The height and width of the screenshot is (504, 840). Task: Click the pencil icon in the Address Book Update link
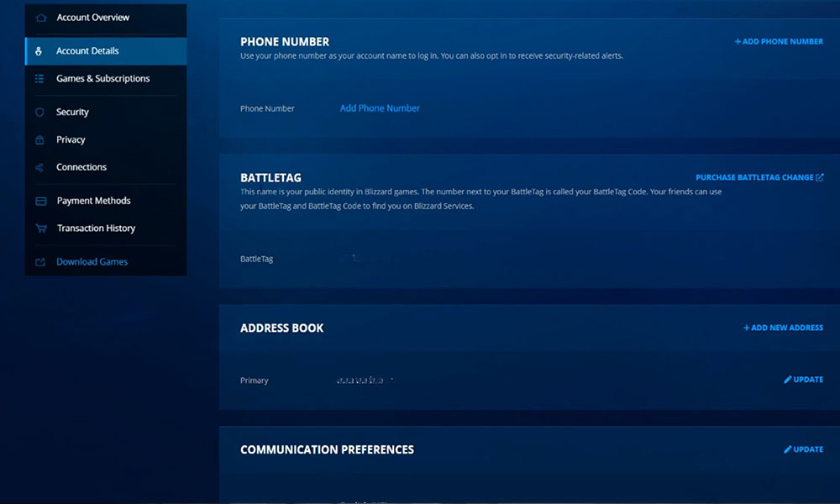pos(788,379)
